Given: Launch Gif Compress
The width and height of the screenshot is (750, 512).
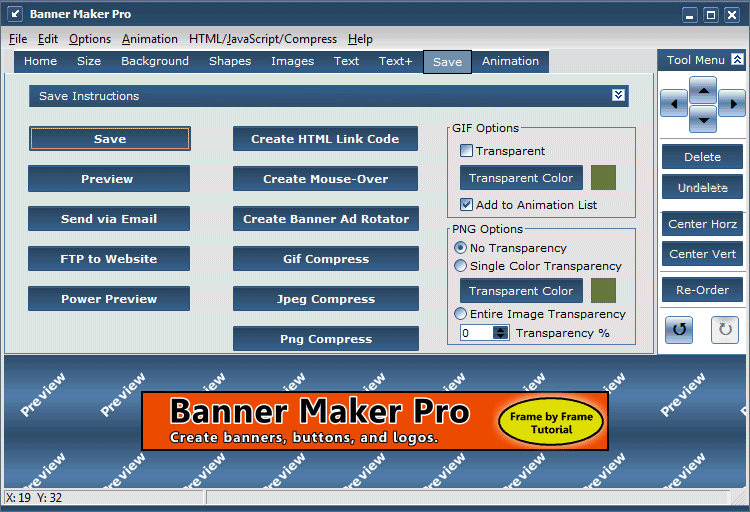Looking at the screenshot, I should (x=326, y=259).
